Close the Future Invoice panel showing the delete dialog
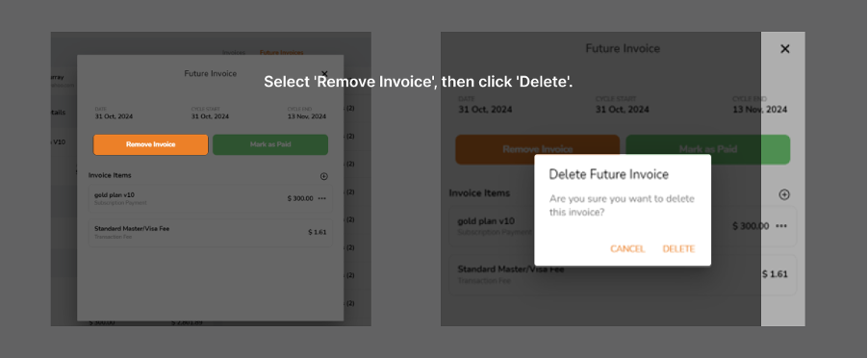Screen dimensions: 868x358 (x=784, y=49)
